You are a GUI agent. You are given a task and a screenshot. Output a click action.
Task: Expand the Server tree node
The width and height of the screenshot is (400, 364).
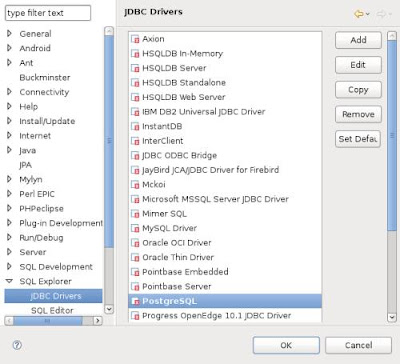tap(9, 252)
